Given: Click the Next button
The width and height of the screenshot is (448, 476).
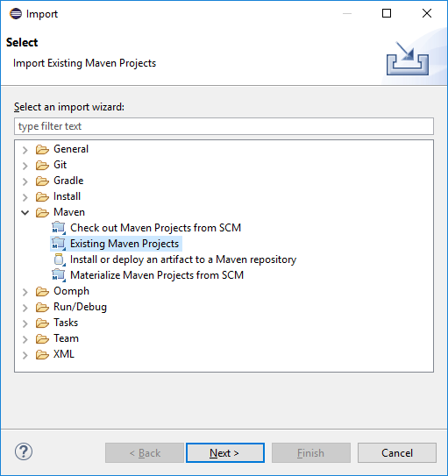Looking at the screenshot, I should click(x=225, y=453).
